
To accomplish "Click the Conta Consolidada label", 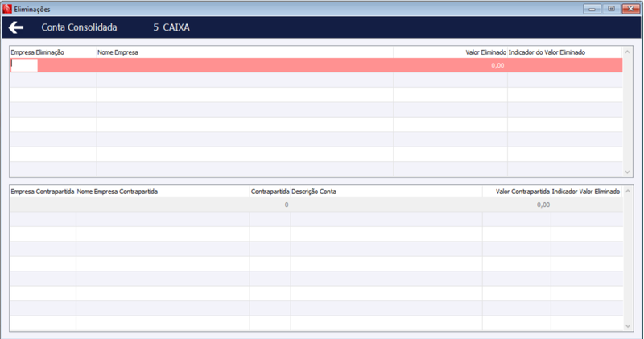I will tap(79, 27).
